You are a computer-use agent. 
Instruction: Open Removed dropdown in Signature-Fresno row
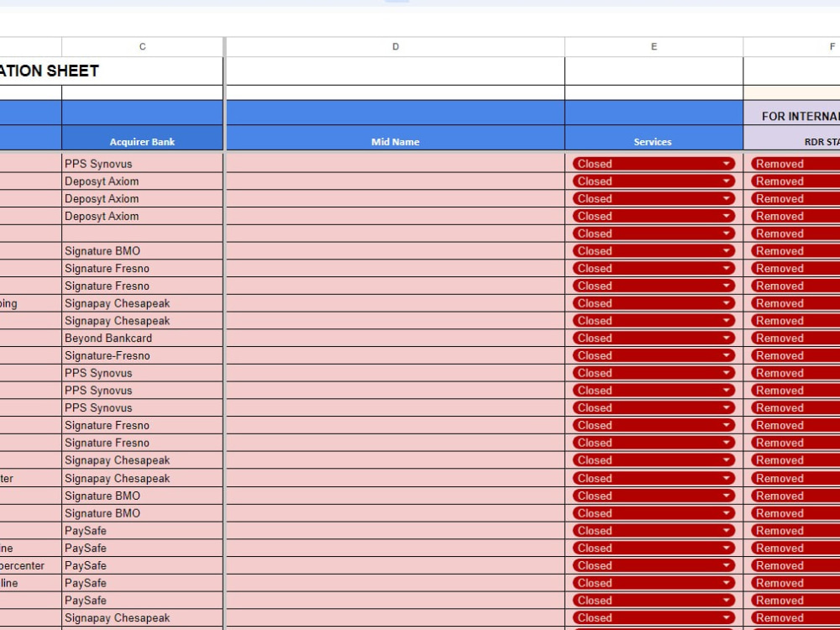coord(795,355)
